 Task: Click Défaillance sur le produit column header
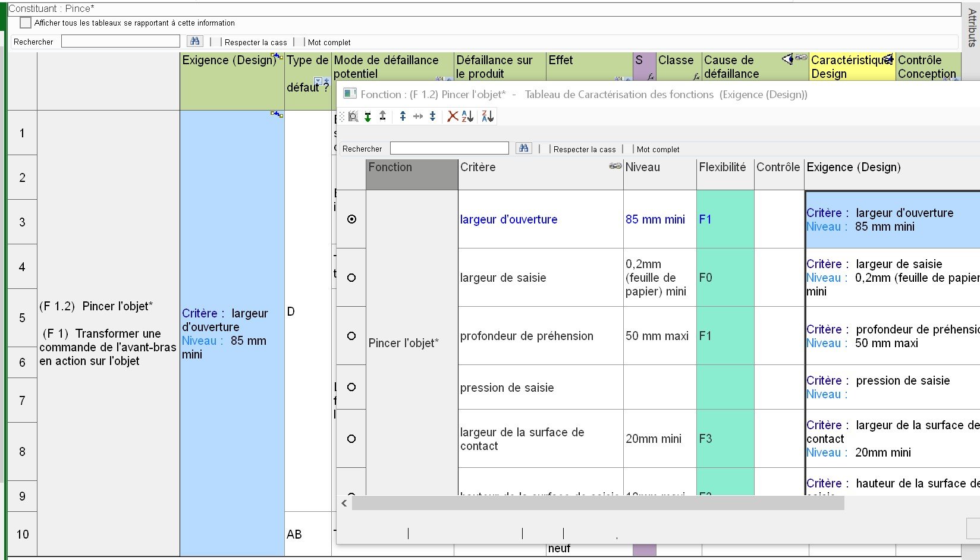tap(500, 67)
